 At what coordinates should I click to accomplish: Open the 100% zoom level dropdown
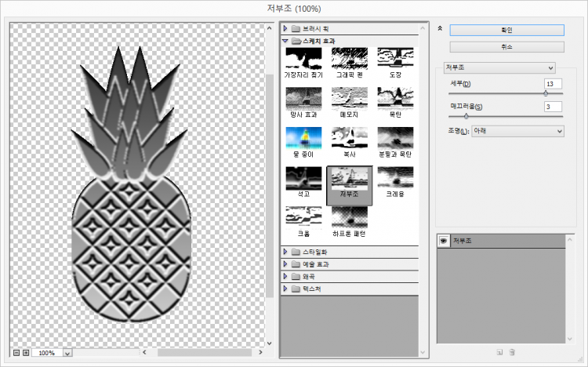point(66,354)
